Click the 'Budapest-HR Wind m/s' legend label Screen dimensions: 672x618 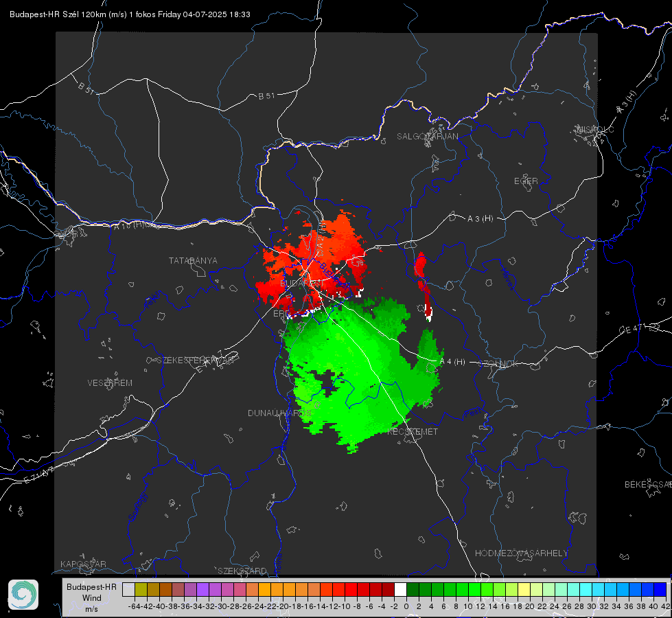pos(92,597)
